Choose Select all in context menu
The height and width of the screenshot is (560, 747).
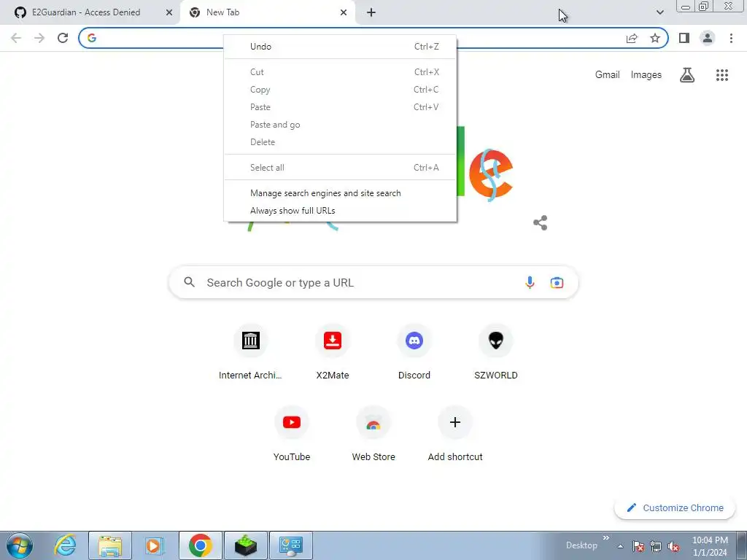tap(340, 168)
